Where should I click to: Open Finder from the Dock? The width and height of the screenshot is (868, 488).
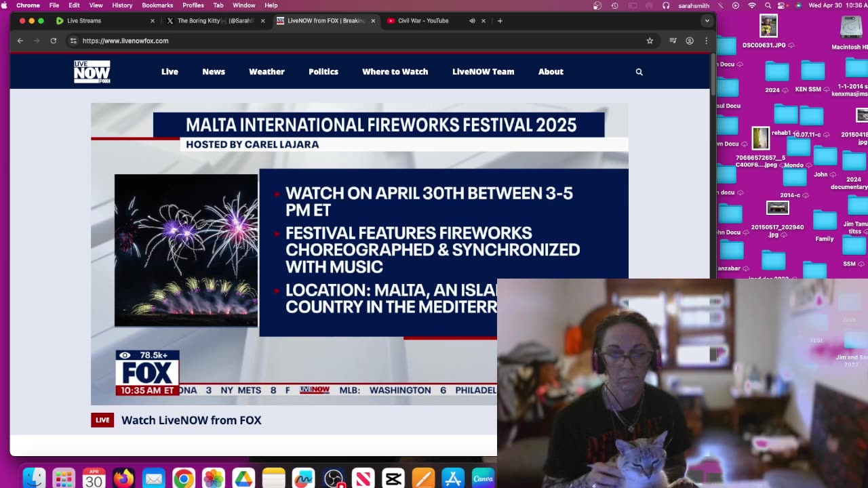[x=34, y=479]
